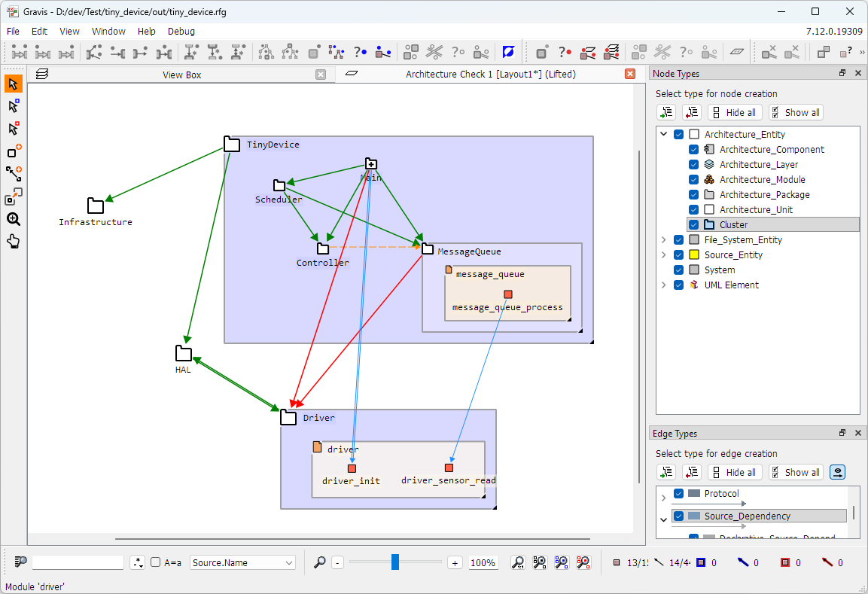Click zoom to red selection magnifier icon
The image size is (868, 594).
coord(583,562)
